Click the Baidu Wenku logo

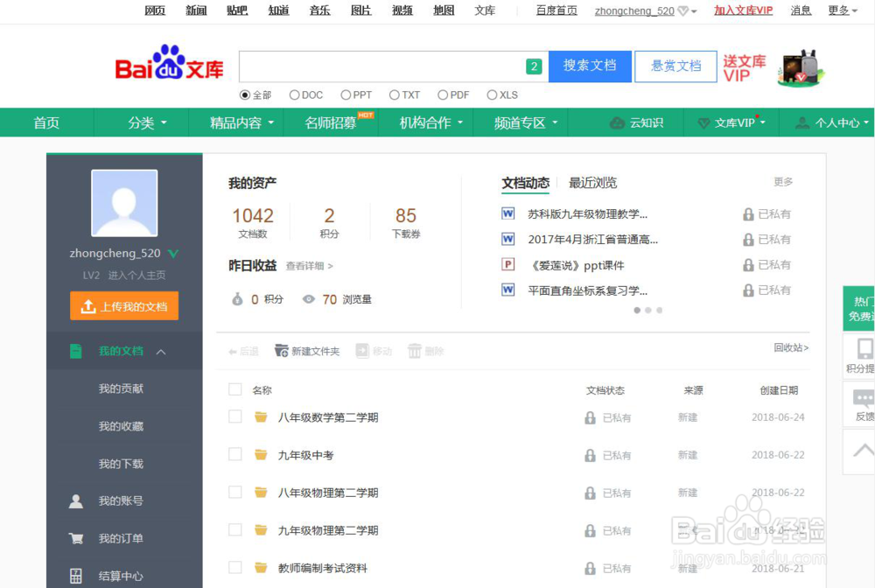[x=169, y=62]
